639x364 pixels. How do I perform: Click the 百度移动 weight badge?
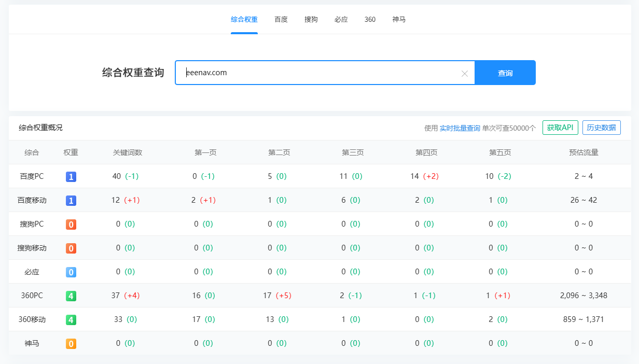(71, 201)
